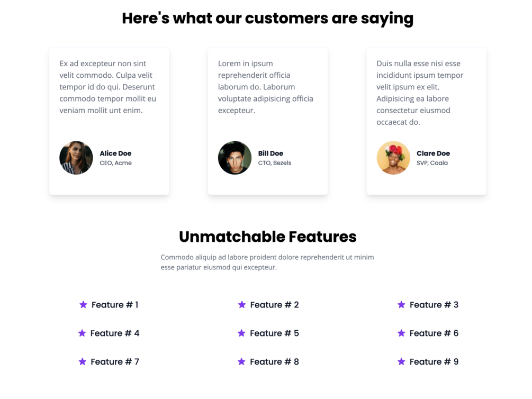Click the customers testimonial heading
Screen dimensions: 532x399
click(x=267, y=19)
